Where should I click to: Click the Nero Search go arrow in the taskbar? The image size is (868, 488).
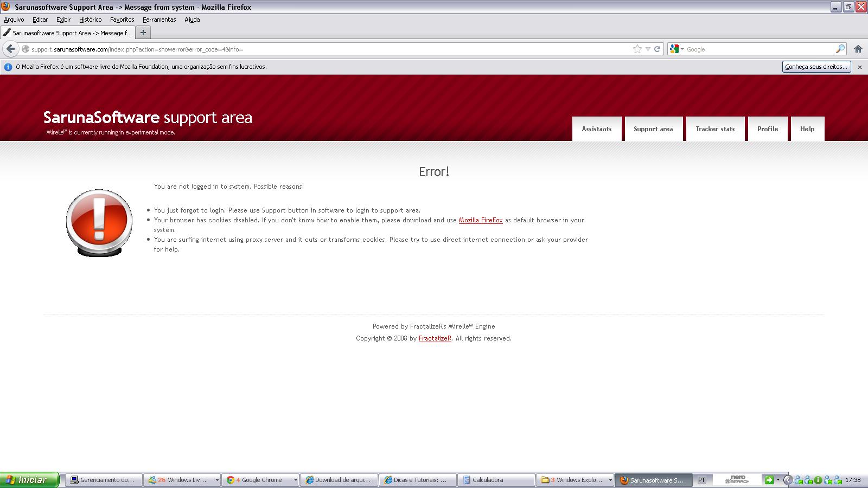(x=769, y=480)
